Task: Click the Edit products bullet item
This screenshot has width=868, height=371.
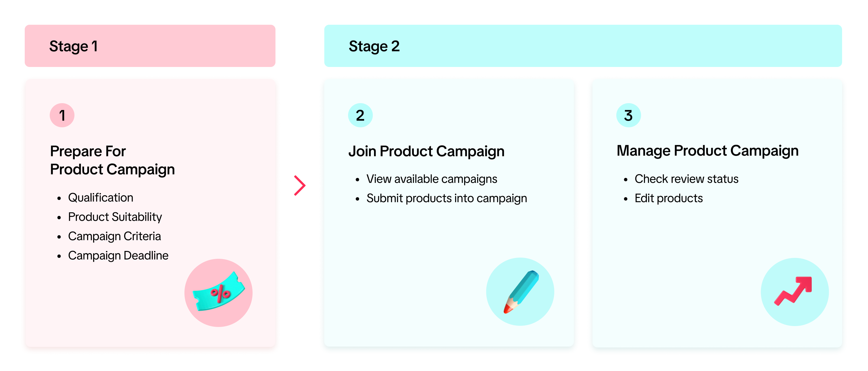Action: 668,198
